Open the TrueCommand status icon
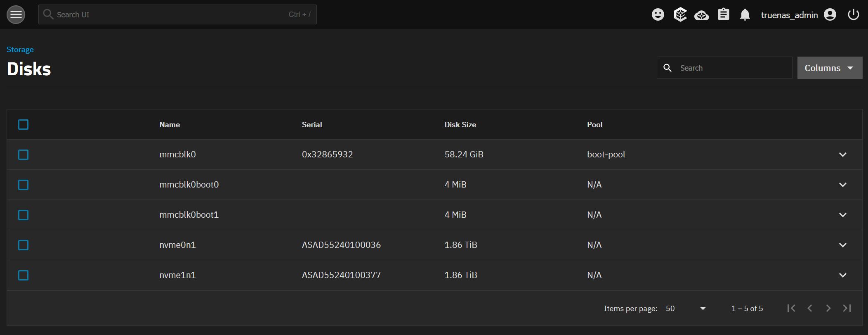This screenshot has width=868, height=335. coord(680,15)
